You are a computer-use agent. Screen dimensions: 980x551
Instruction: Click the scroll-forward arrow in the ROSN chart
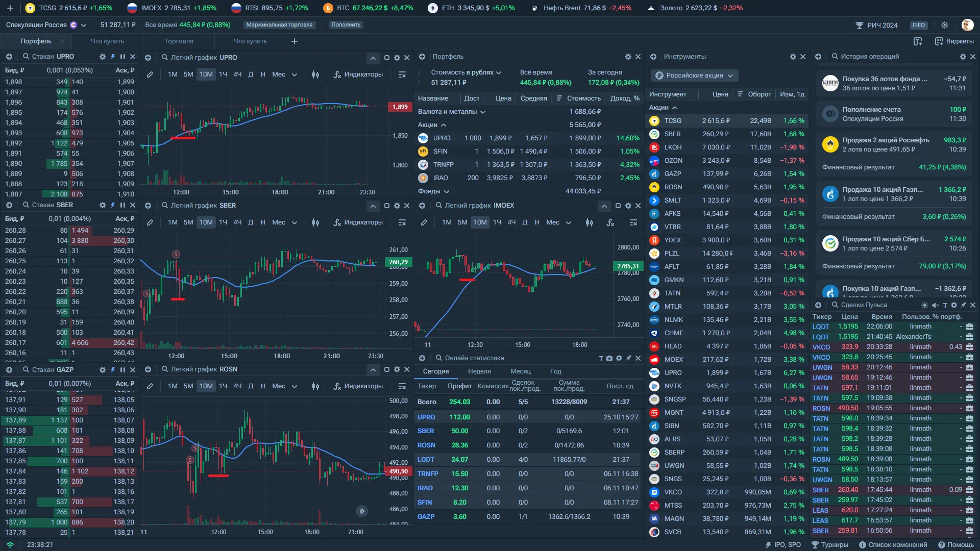point(362,511)
